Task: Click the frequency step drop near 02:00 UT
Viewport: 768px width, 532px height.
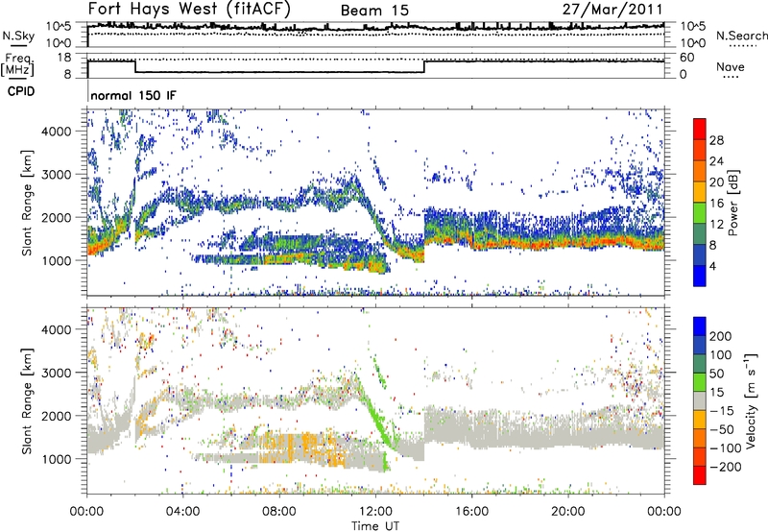Action: (x=135, y=66)
